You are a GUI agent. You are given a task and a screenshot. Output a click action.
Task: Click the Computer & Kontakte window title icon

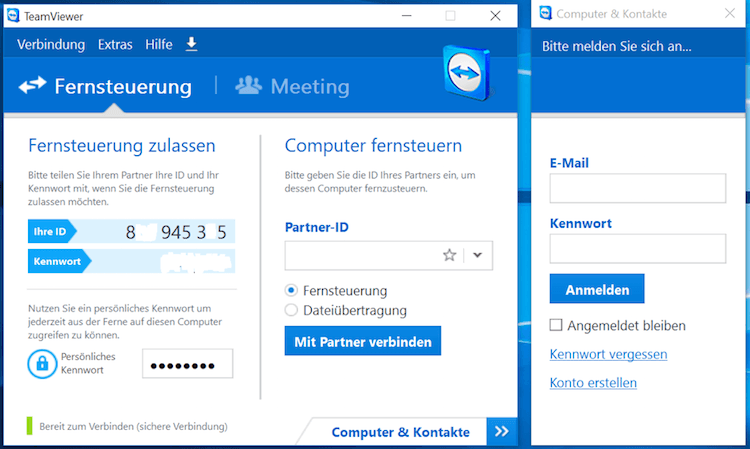tap(545, 13)
